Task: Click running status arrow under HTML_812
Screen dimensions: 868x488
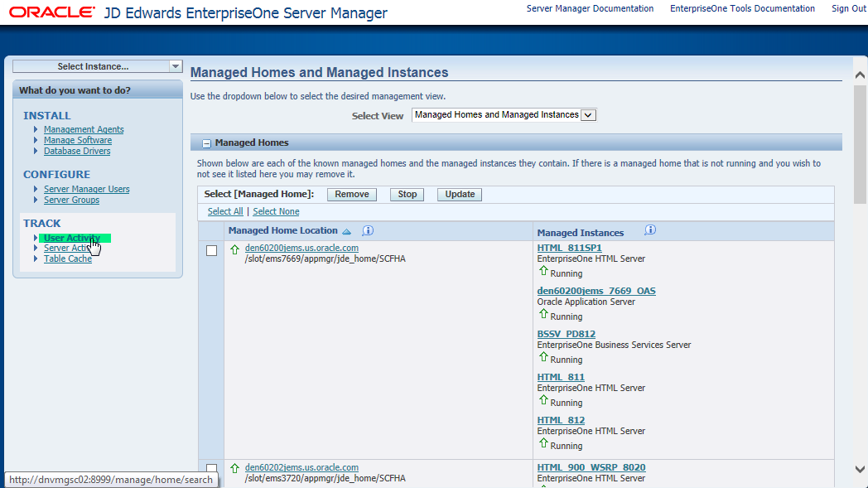Action: coord(543,443)
